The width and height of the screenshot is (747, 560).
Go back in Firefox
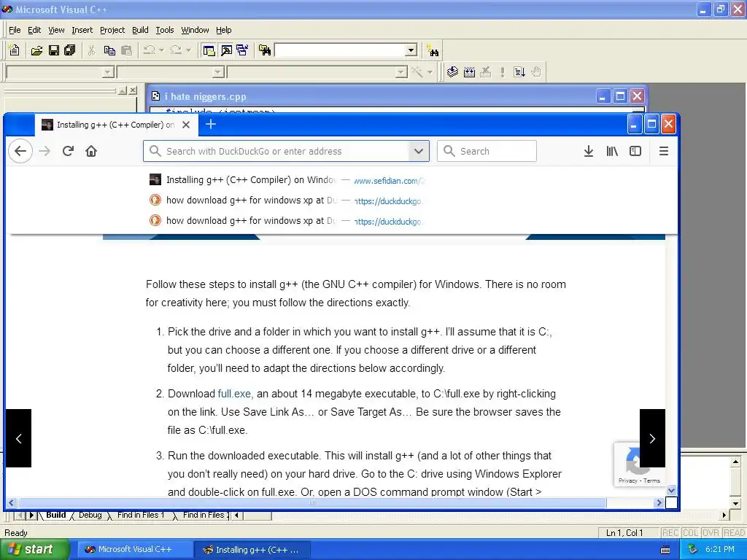[x=20, y=151]
